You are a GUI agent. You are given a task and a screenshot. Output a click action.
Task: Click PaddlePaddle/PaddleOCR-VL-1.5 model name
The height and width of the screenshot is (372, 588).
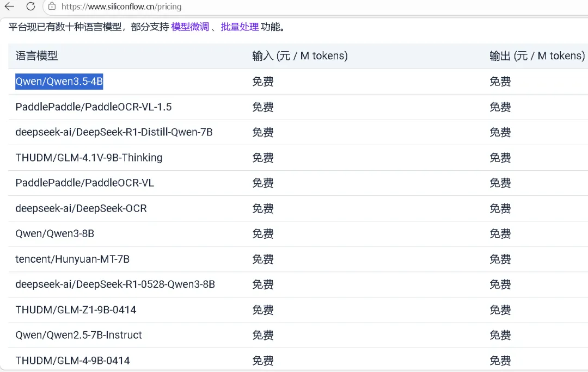point(94,107)
